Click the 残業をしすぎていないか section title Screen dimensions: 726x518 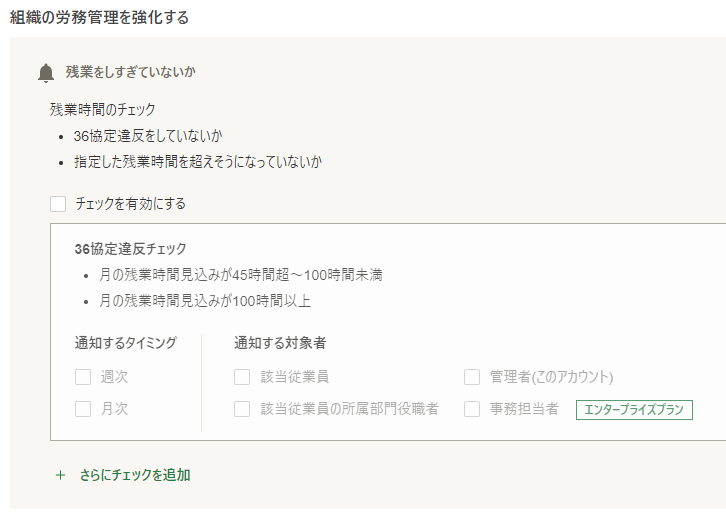point(131,72)
